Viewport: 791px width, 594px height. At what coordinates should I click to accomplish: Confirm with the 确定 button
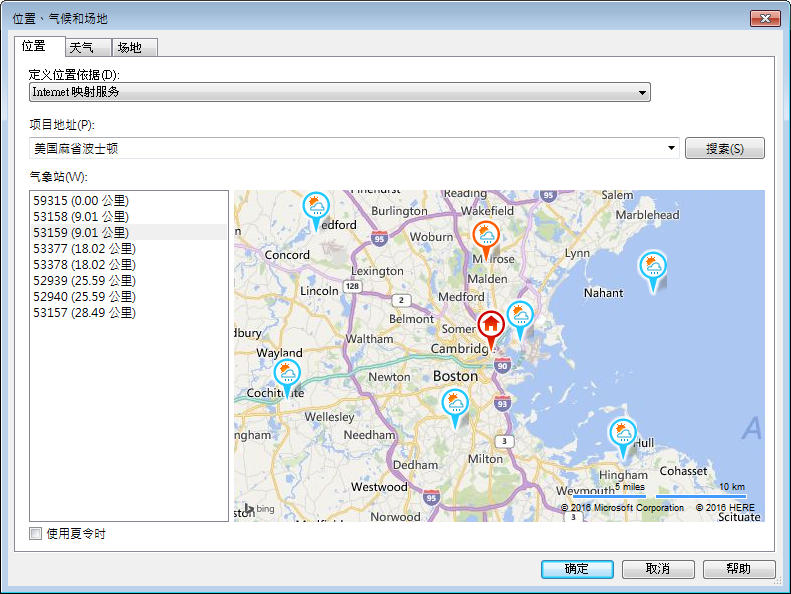coord(577,569)
